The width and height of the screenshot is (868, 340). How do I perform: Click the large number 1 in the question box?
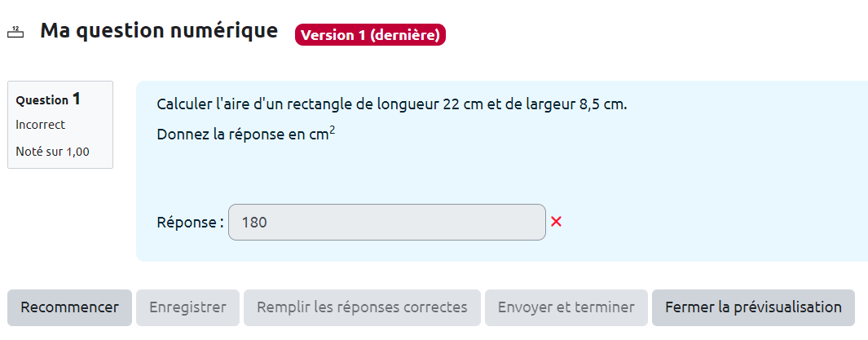coord(77,99)
